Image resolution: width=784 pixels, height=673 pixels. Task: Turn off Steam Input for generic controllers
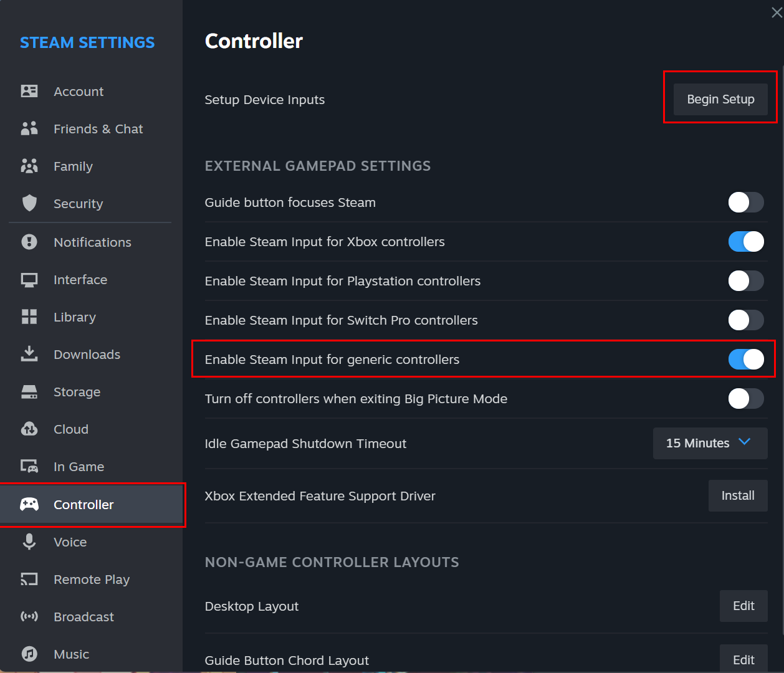[745, 360]
